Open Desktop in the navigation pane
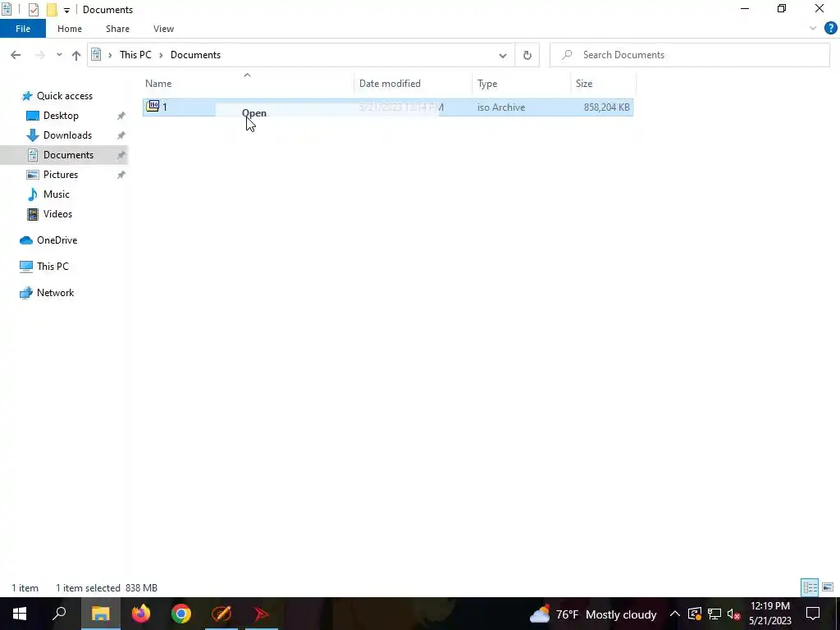This screenshot has width=840, height=630. [x=61, y=116]
